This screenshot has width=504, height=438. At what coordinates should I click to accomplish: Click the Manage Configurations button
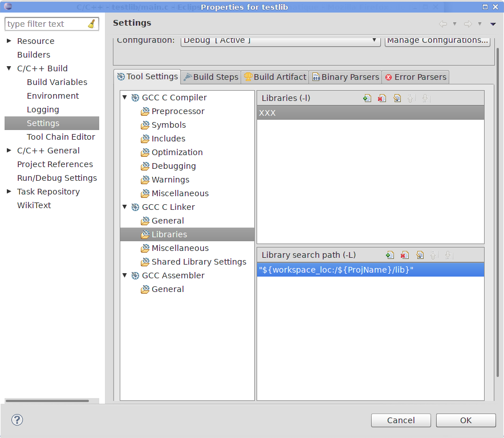(x=437, y=40)
